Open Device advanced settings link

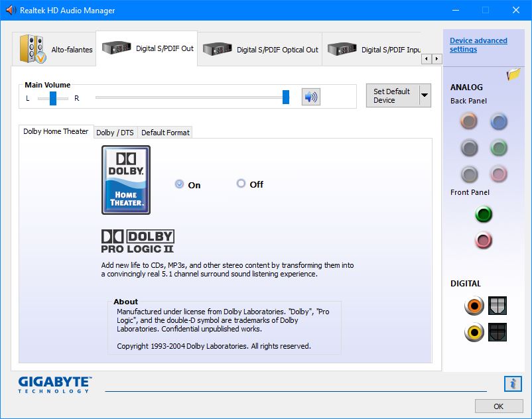click(x=478, y=44)
